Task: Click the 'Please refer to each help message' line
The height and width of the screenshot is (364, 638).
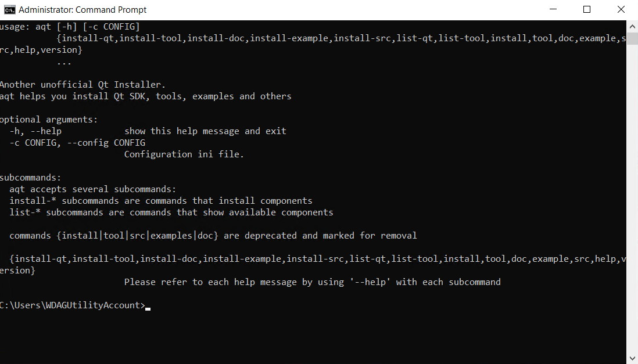Action: (x=312, y=282)
